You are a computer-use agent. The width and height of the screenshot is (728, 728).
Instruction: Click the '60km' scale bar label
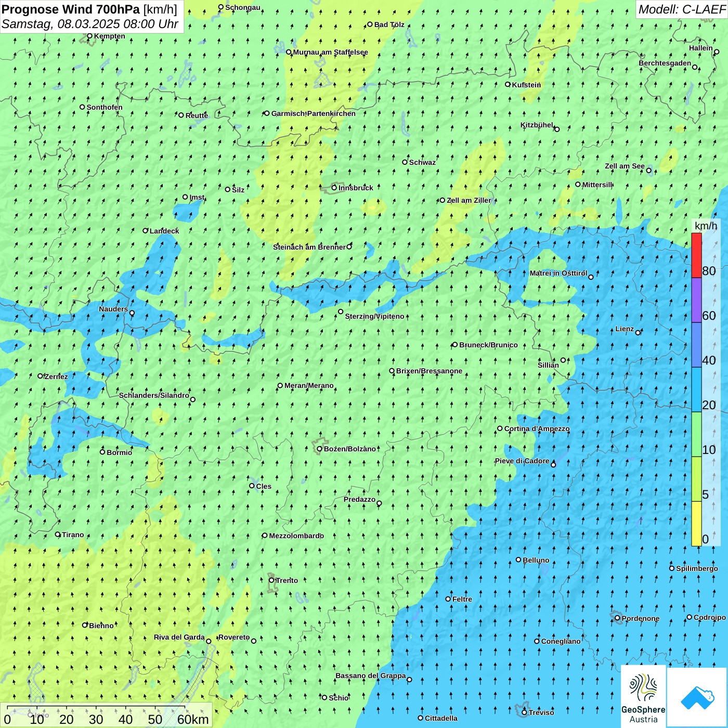pyautogui.click(x=193, y=720)
